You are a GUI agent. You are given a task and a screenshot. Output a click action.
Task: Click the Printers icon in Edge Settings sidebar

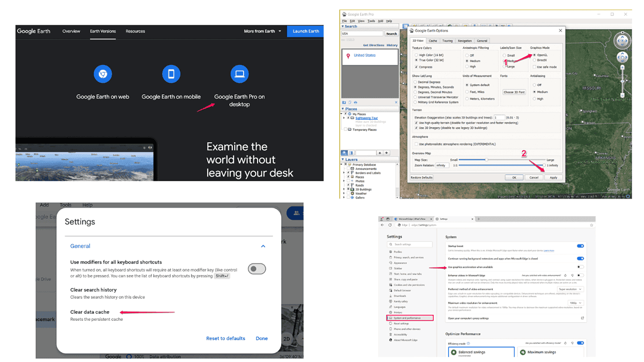point(390,312)
